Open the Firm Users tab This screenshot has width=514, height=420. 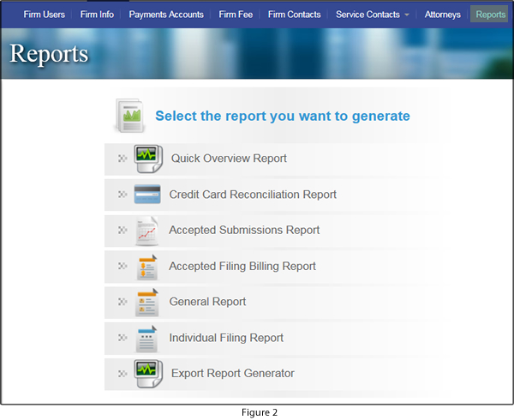pos(44,15)
